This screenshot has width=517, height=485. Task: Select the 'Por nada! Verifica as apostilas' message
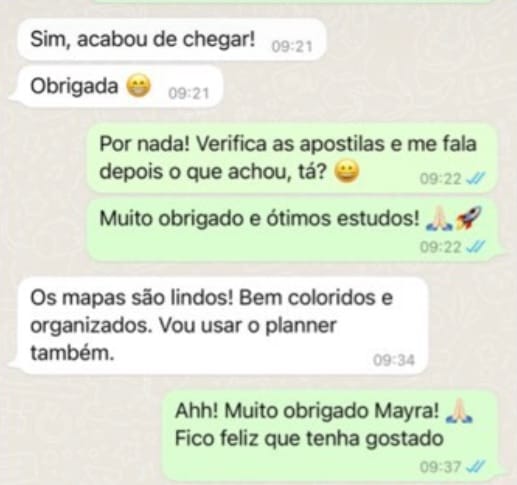point(292,158)
